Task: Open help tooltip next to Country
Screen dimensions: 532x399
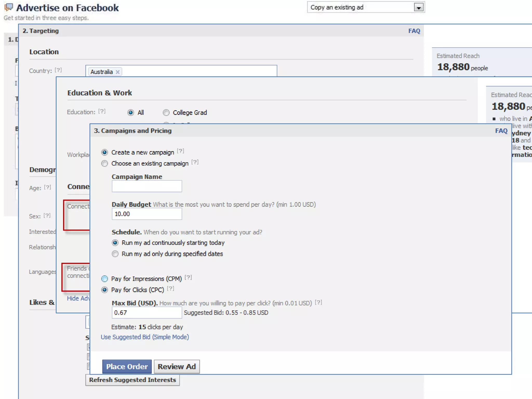Action: click(x=58, y=70)
